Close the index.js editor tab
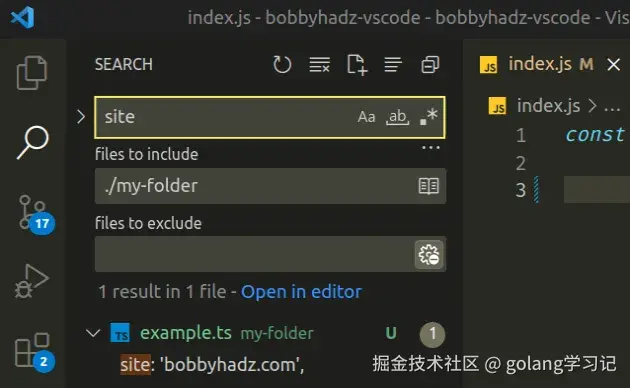 pyautogui.click(x=614, y=64)
